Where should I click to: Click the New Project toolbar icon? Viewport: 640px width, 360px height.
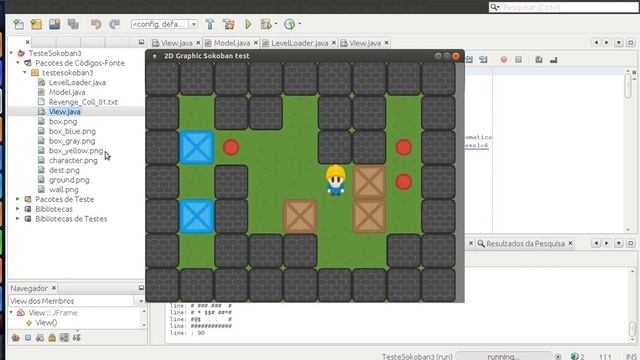click(x=36, y=24)
